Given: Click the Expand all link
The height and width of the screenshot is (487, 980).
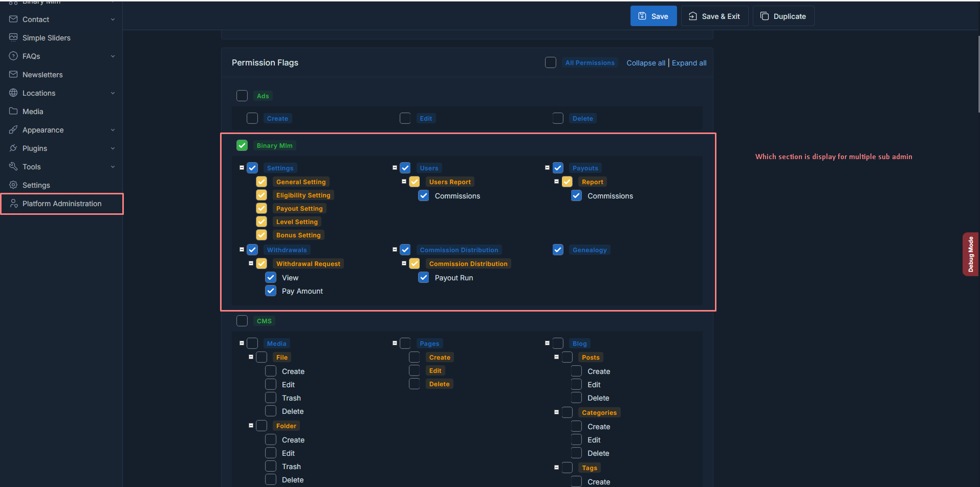Looking at the screenshot, I should (x=689, y=63).
